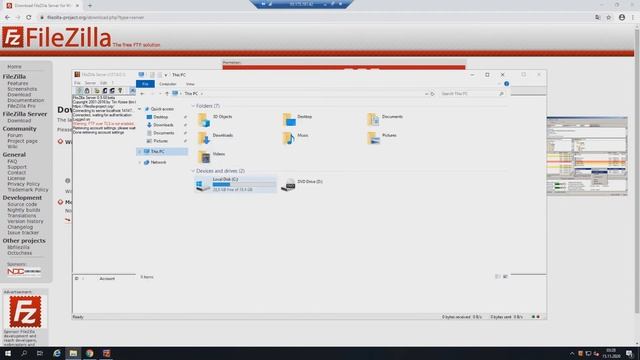Select Desktop in Quick access
The image size is (640, 360).
coord(161,117)
